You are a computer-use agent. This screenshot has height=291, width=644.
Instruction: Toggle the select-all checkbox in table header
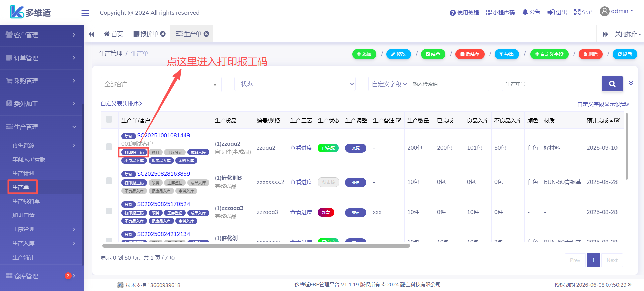point(109,119)
